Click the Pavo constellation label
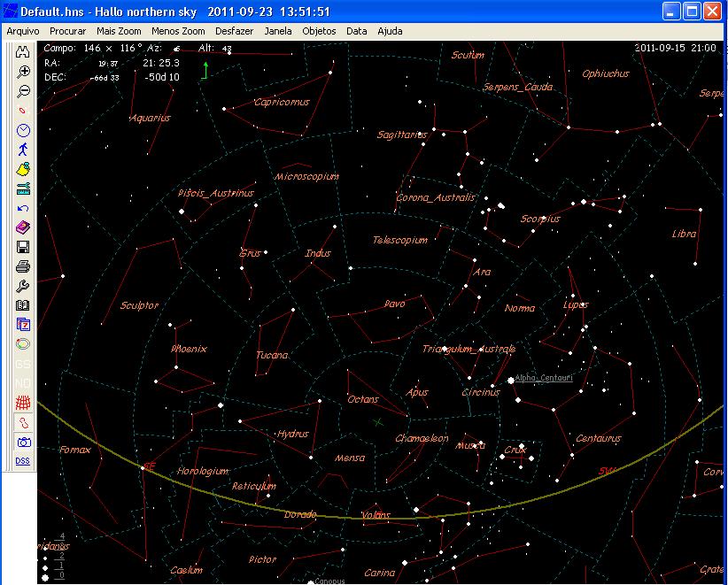728x585 pixels. coord(395,304)
